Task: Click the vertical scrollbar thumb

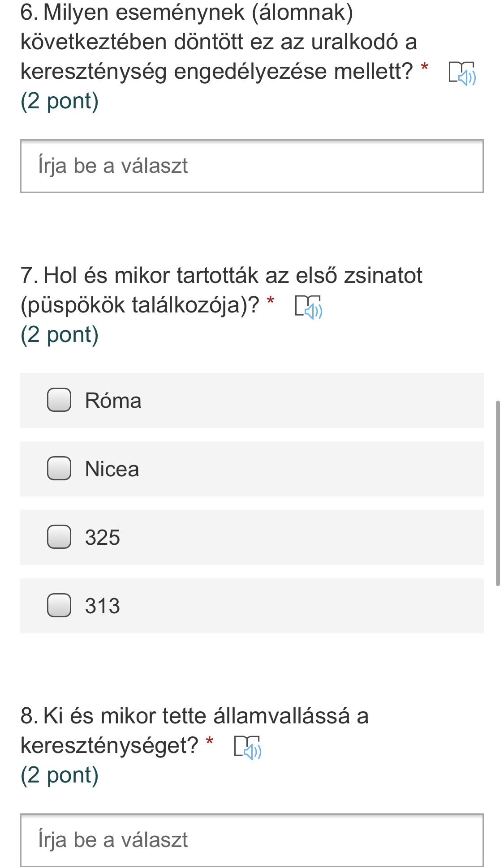Action: point(497,492)
